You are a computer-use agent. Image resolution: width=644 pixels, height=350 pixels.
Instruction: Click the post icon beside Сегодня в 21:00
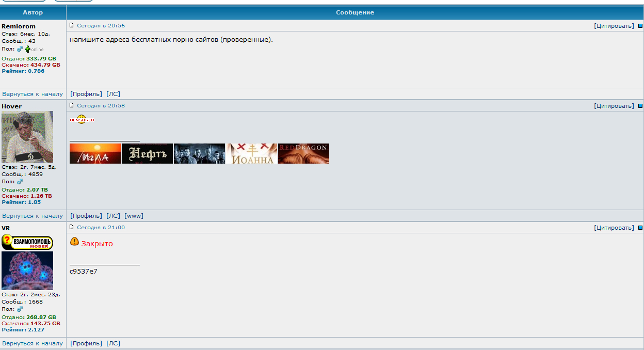coord(72,227)
